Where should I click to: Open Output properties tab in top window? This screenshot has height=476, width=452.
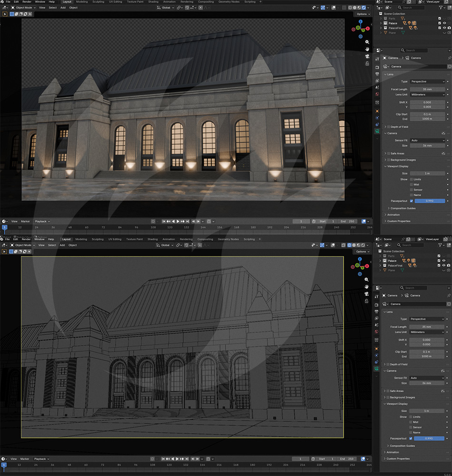pos(377,74)
